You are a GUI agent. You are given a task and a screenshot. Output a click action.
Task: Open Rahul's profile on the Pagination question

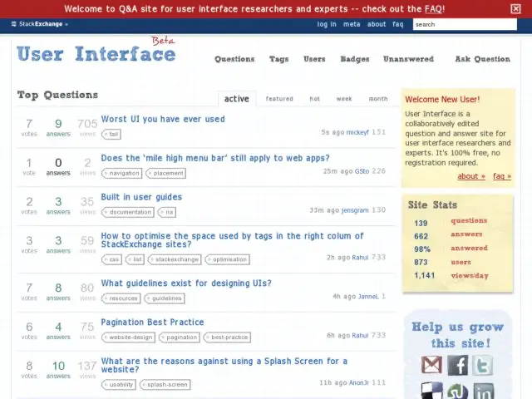[x=360, y=336]
